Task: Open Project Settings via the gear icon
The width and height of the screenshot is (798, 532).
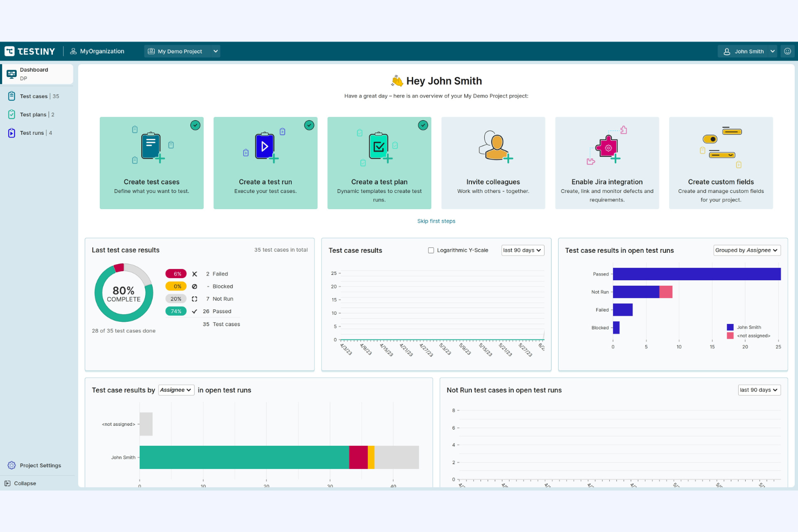Action: (x=11, y=465)
